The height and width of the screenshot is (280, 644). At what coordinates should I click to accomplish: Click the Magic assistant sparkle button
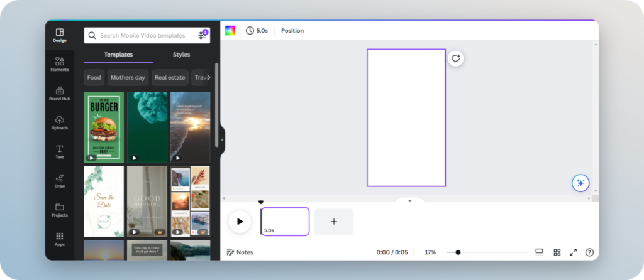pyautogui.click(x=580, y=183)
